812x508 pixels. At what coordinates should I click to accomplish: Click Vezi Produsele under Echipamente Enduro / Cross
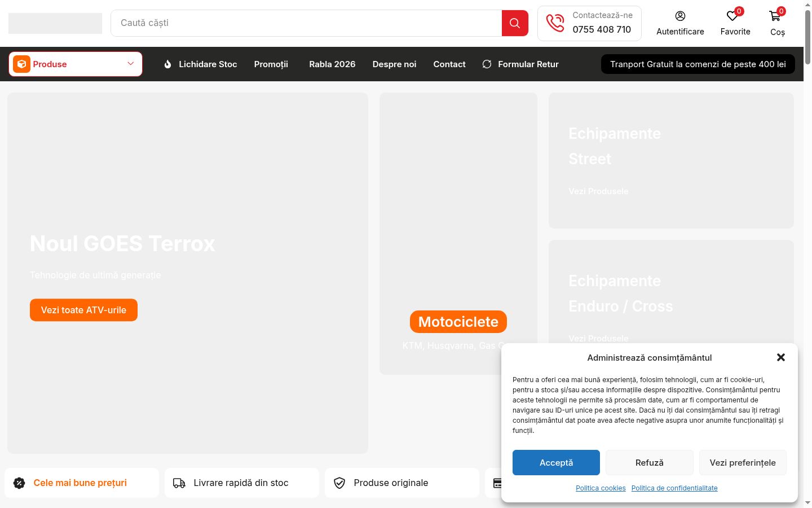coord(598,339)
